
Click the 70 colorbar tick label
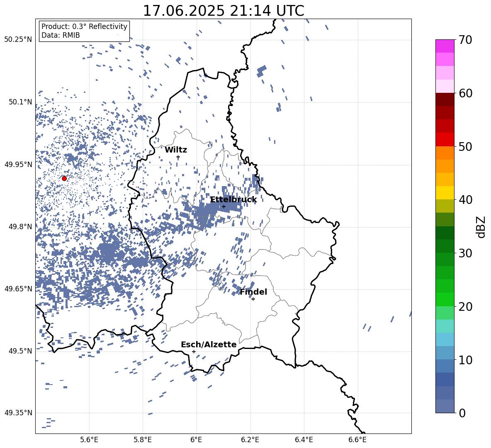coord(466,40)
